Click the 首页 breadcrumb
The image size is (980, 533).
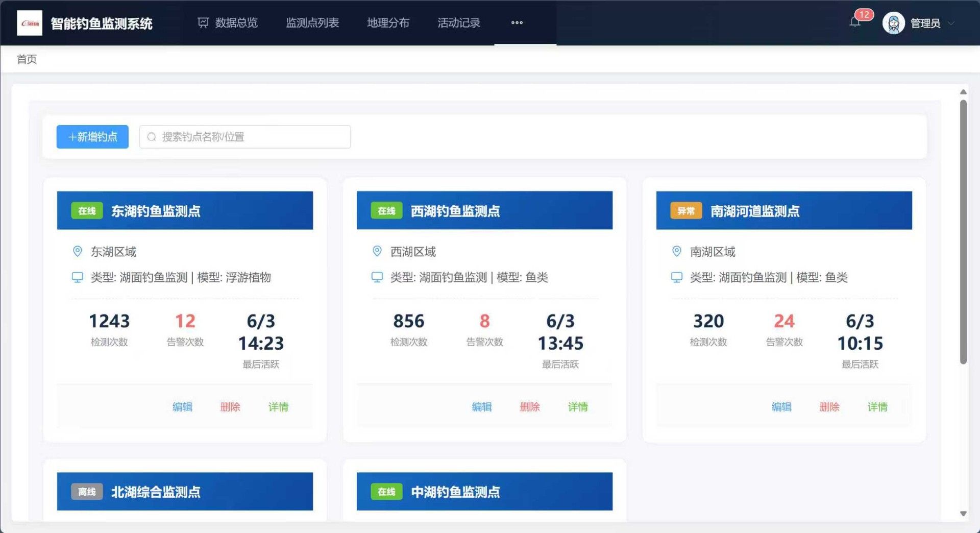[27, 59]
